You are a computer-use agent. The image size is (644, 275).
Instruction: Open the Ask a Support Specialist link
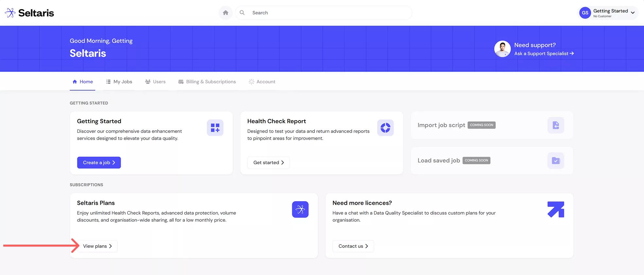coord(544,54)
